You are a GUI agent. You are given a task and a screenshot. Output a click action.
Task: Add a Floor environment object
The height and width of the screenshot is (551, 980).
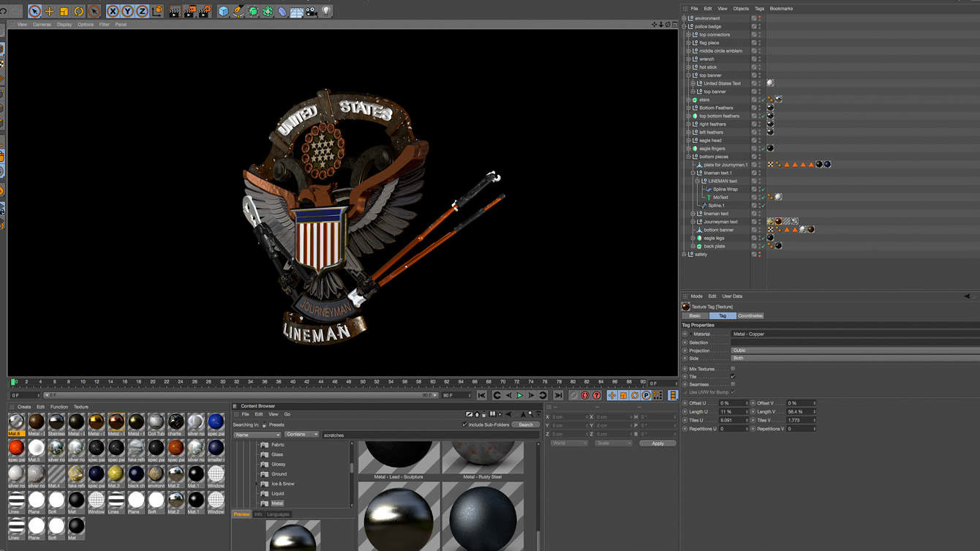coord(297,12)
